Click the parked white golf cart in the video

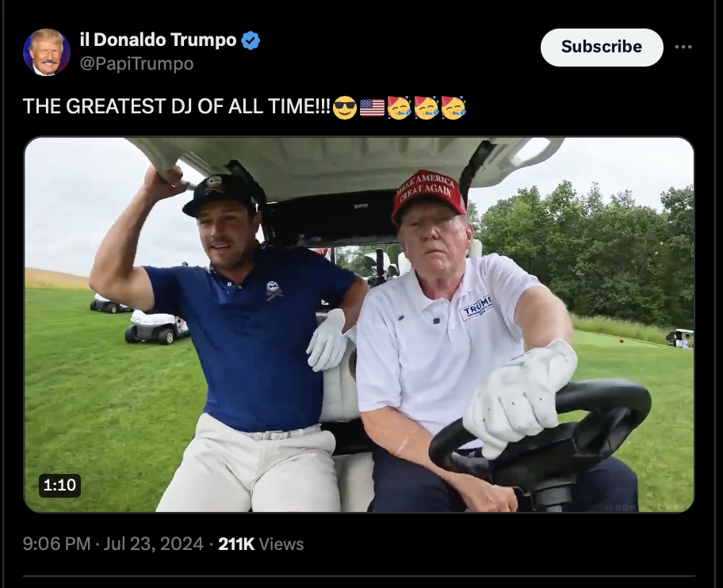(x=156, y=326)
